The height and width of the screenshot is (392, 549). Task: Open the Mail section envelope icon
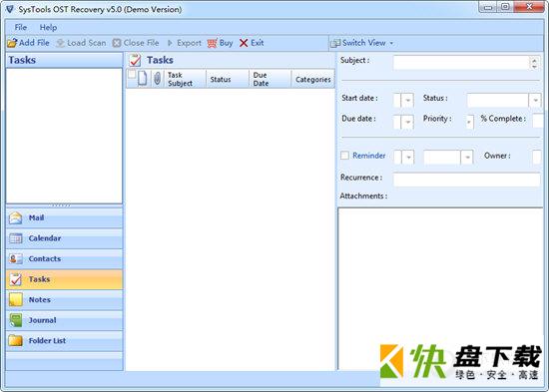click(15, 217)
